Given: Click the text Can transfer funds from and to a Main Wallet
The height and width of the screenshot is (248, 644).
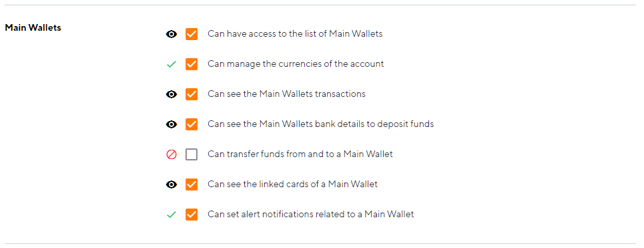Looking at the screenshot, I should tap(300, 154).
